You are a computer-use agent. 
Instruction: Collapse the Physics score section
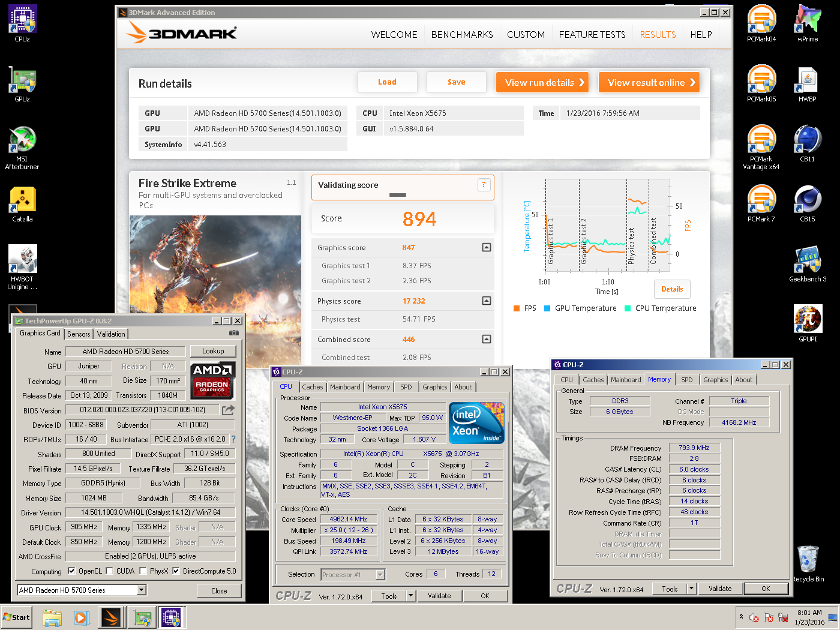pyautogui.click(x=487, y=301)
